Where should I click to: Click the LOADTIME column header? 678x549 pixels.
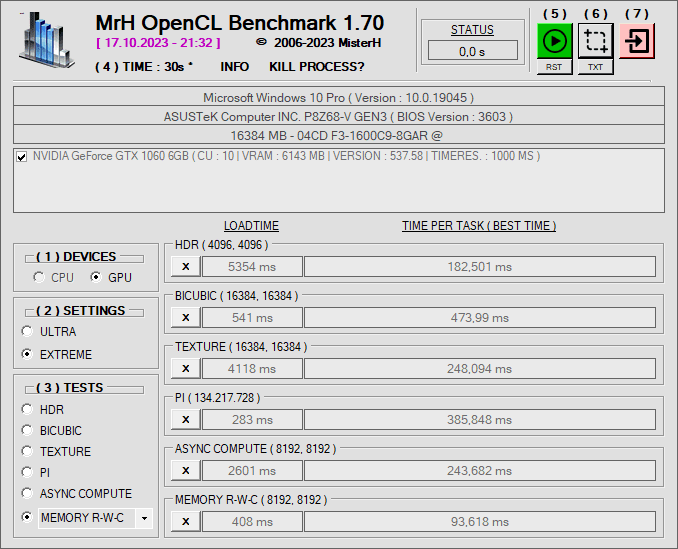tap(251, 226)
